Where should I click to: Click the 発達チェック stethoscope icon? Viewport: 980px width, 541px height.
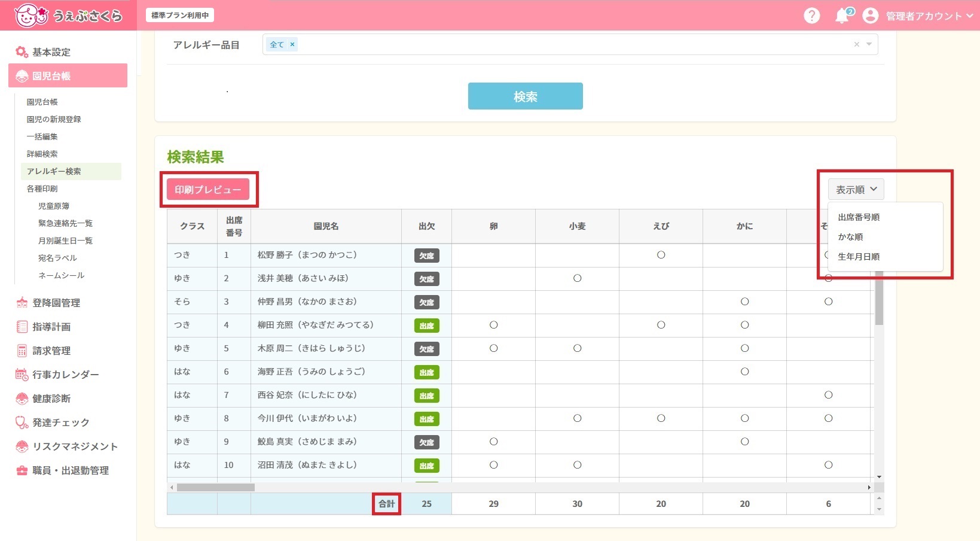[x=22, y=423]
